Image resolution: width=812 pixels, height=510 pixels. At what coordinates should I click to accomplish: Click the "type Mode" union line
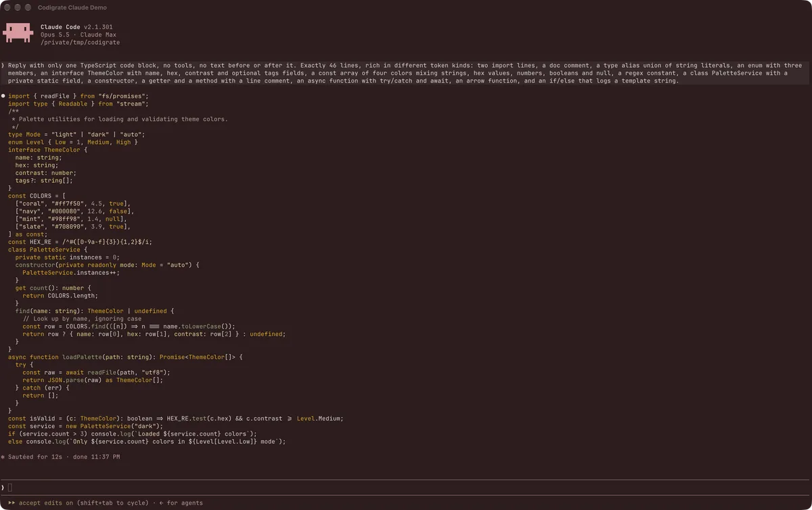76,134
